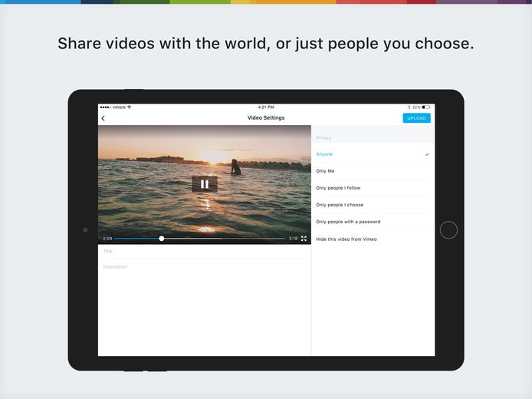
Task: Click the 4:21 PM clock text
Action: 266,107
